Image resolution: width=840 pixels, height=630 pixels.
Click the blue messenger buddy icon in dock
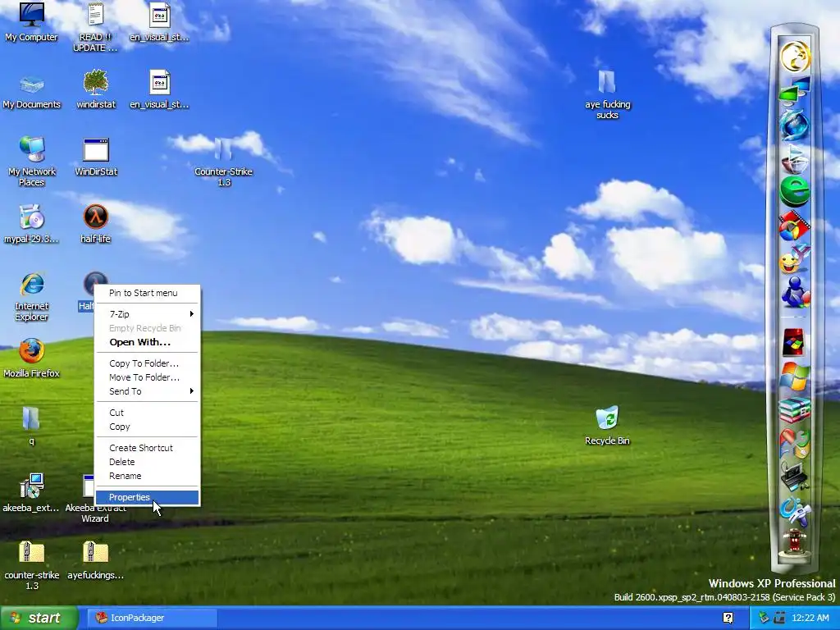click(795, 293)
